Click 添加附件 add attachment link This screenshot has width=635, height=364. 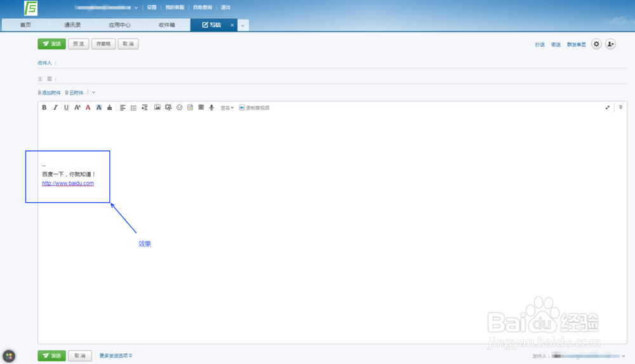click(x=50, y=93)
